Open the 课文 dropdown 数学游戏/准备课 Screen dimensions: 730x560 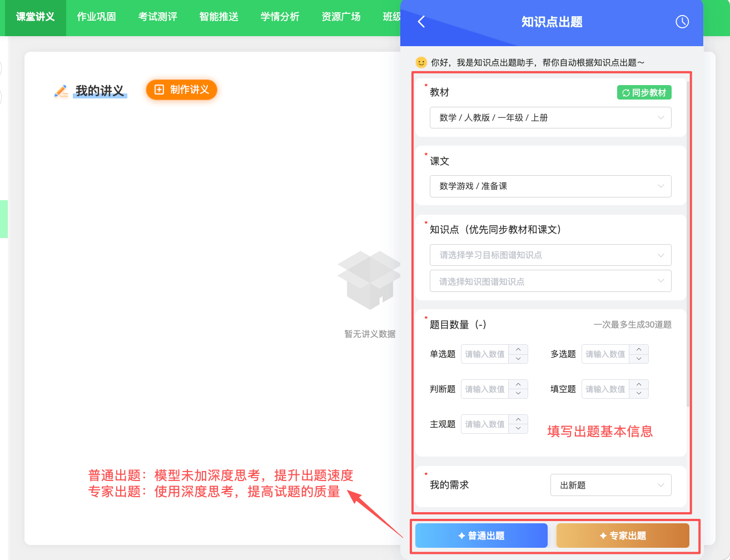(550, 186)
